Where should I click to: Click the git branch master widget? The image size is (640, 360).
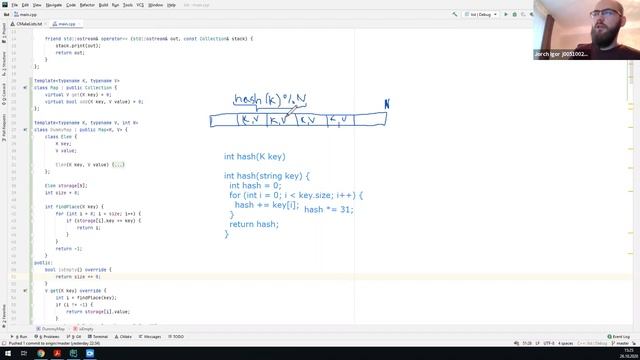tap(620, 343)
